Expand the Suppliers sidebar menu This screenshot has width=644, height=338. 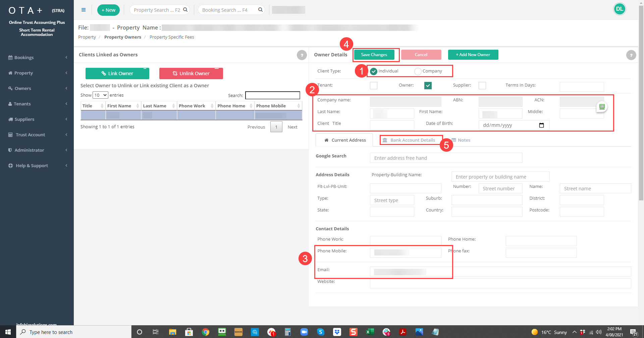(37, 119)
